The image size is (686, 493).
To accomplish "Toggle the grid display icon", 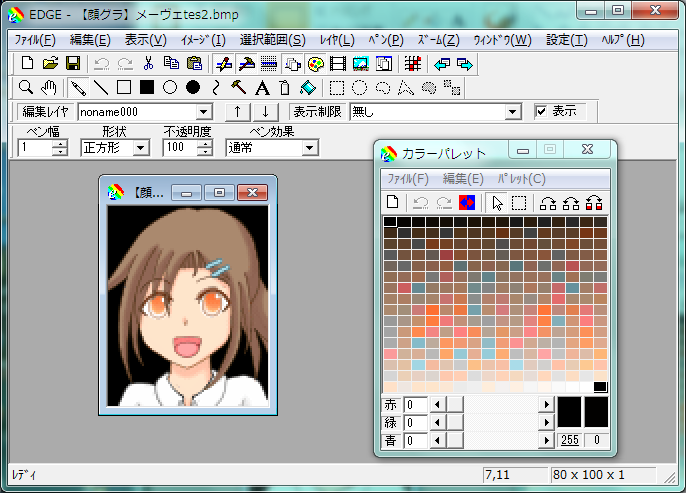I will tap(412, 64).
